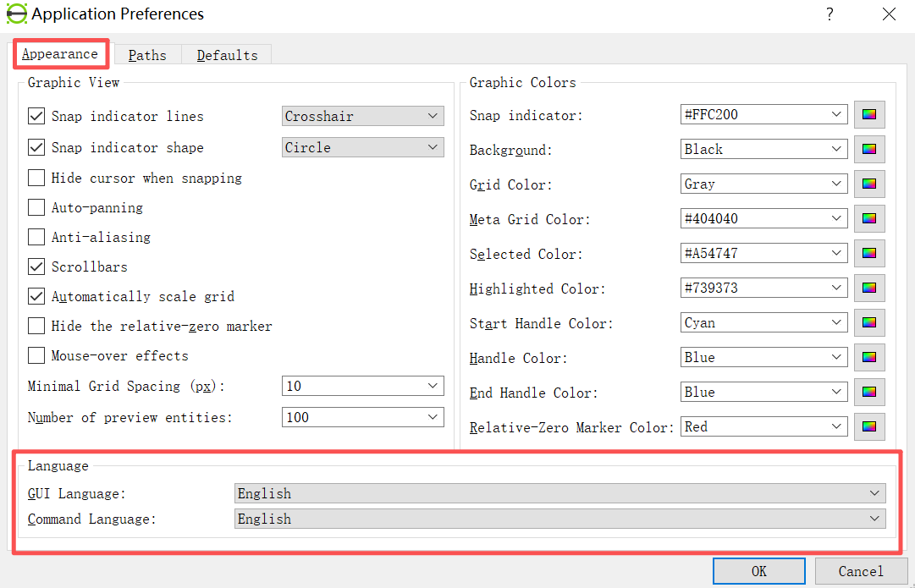915x588 pixels.
Task: Expand Minimal Grid Spacing dropdown
Action: pos(362,386)
